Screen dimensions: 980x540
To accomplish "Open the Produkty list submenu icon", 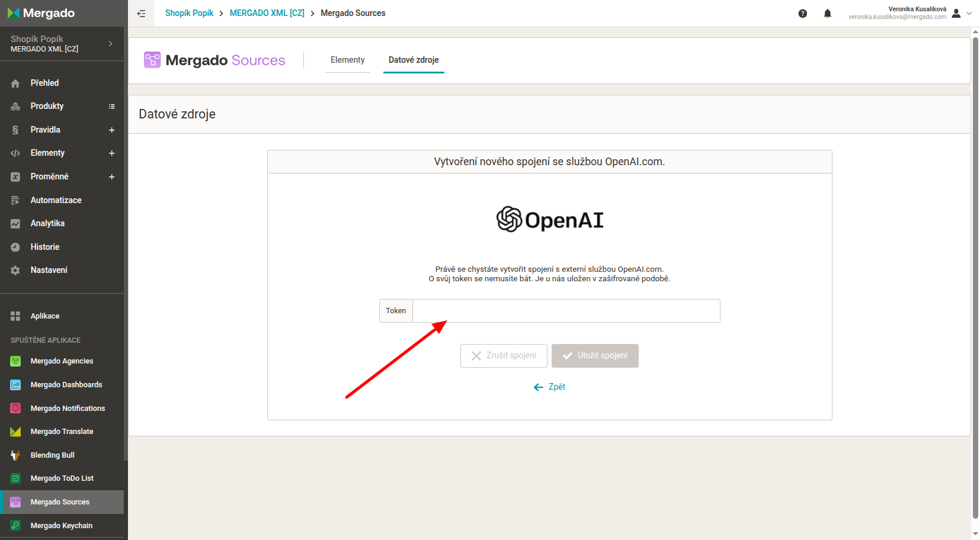I will point(111,107).
